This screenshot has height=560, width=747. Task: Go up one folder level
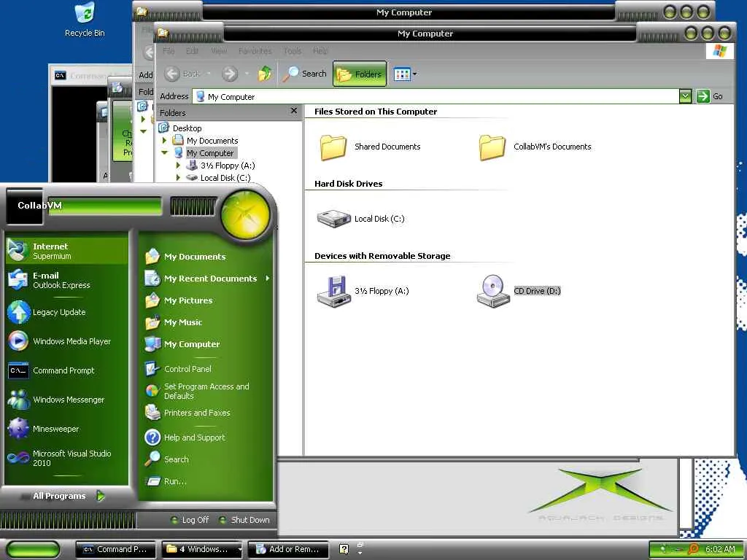(x=265, y=74)
